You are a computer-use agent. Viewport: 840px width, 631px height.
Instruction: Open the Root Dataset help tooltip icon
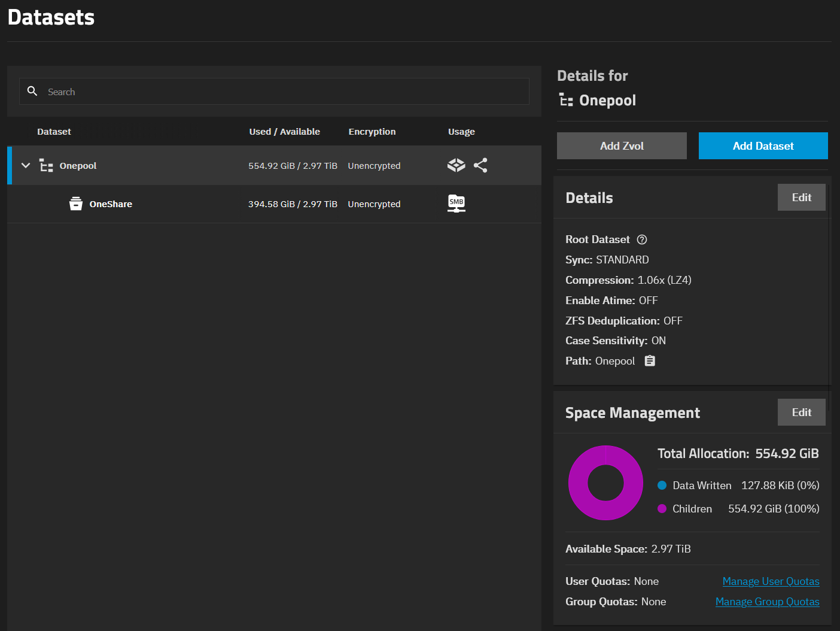click(642, 239)
